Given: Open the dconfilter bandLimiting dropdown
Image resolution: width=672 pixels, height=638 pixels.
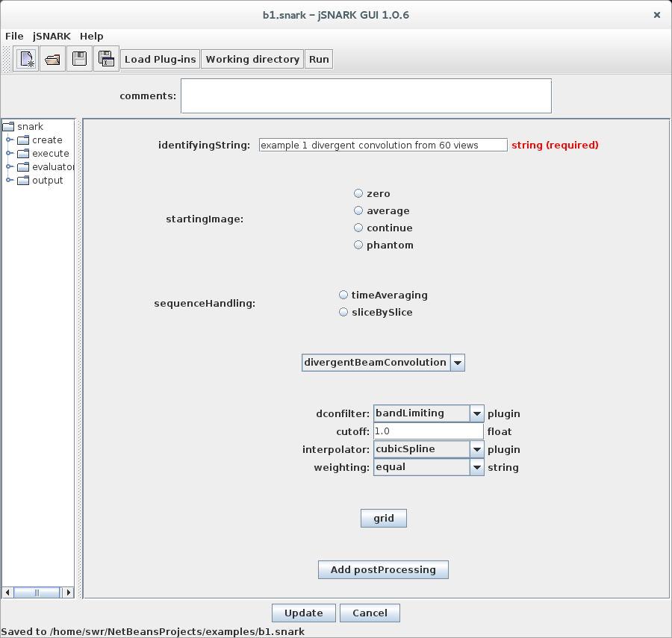Looking at the screenshot, I should (x=476, y=413).
